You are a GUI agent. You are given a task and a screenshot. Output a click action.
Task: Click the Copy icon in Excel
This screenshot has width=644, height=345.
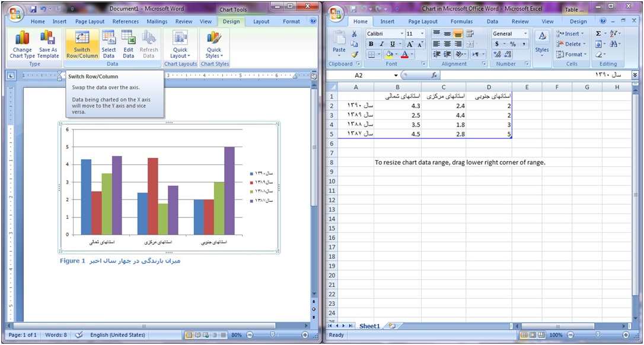pyautogui.click(x=355, y=44)
